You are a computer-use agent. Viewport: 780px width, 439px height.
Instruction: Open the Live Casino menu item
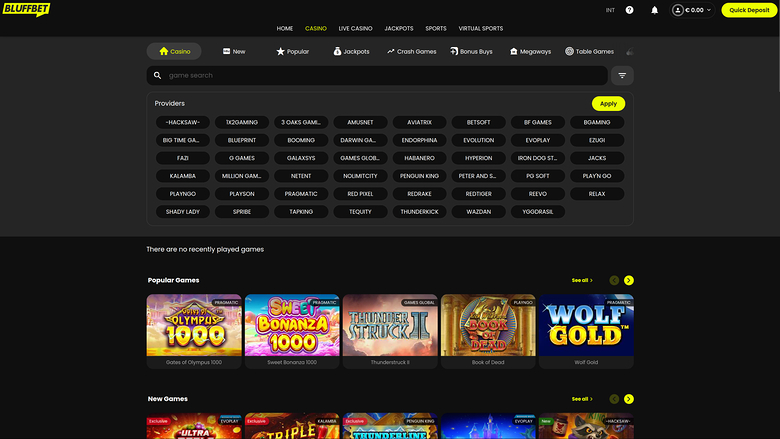[355, 28]
